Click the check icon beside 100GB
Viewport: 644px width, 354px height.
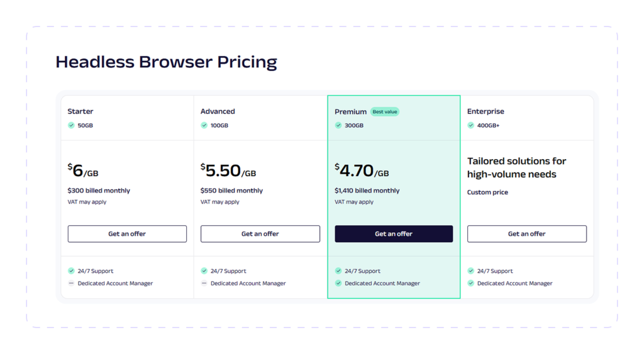(x=204, y=125)
